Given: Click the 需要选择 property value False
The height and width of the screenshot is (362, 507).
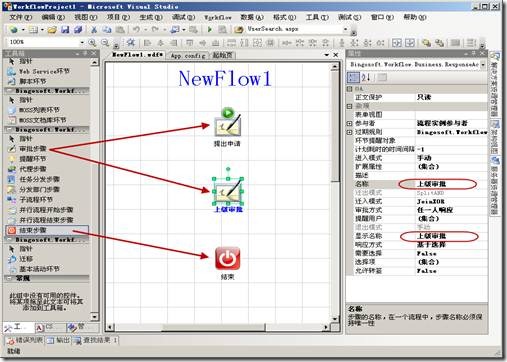Looking at the screenshot, I should tap(451, 253).
